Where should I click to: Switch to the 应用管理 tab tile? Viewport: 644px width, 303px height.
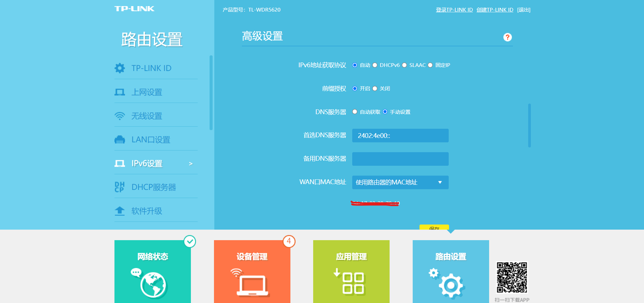(x=351, y=271)
